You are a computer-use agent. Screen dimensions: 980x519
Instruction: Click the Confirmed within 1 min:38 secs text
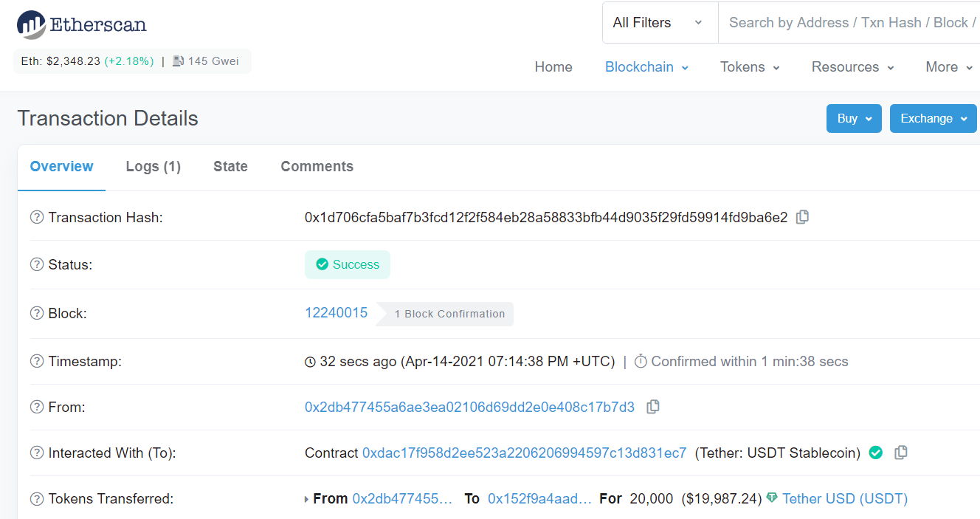point(750,361)
